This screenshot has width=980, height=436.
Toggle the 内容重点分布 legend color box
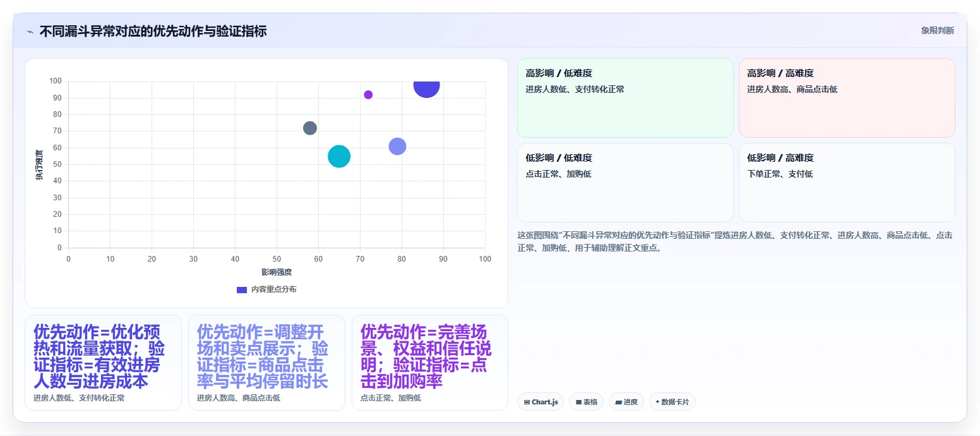click(242, 289)
